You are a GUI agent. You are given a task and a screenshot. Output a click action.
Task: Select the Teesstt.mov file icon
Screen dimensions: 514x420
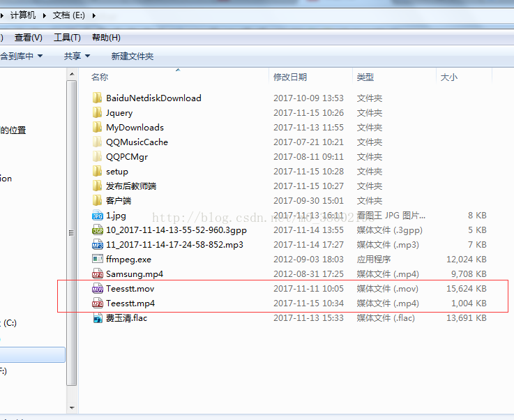98,289
